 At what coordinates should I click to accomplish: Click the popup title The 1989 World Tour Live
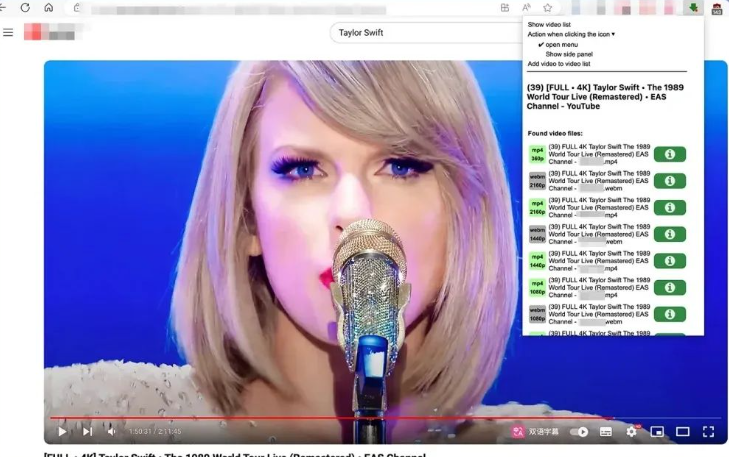605,97
